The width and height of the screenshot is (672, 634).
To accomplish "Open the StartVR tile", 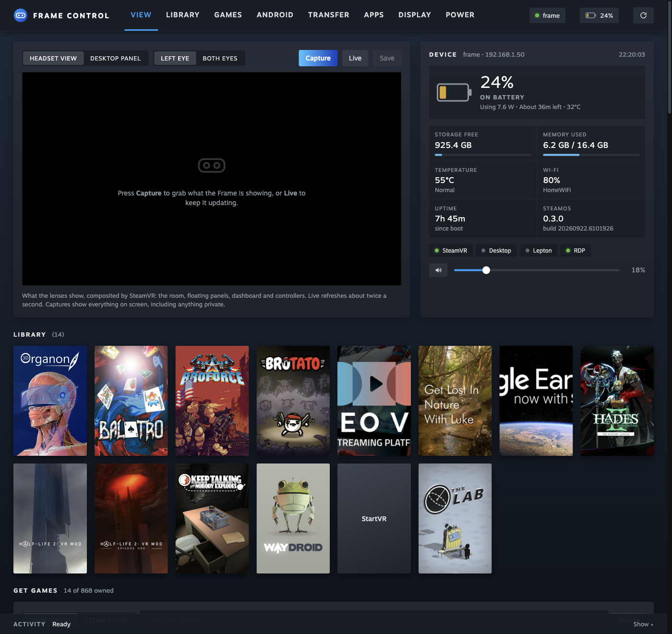I will point(374,518).
